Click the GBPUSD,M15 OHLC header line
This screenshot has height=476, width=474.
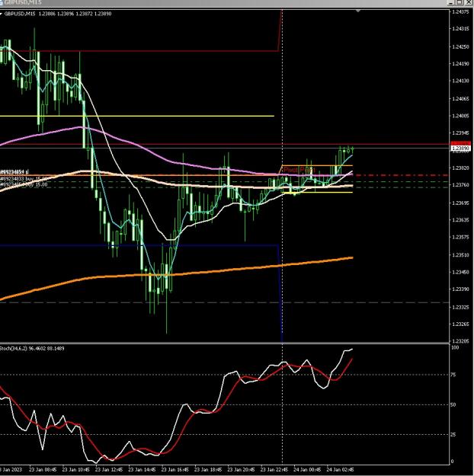(x=59, y=14)
